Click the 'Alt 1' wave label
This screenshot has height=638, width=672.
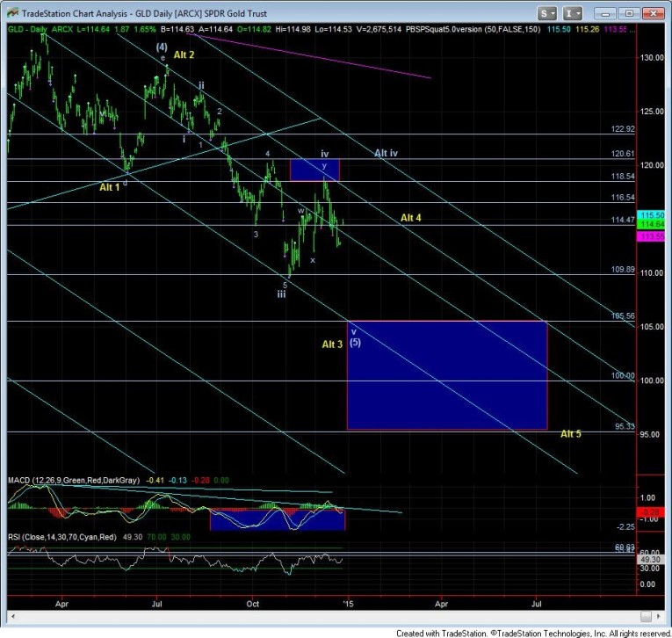click(109, 187)
